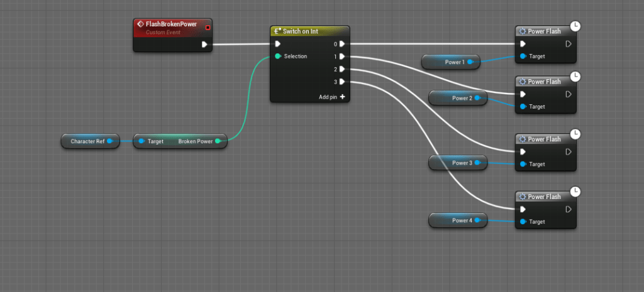Screen dimensions: 644x292
Task: Click the FlashBrokenPower custom event title
Action: [171, 24]
